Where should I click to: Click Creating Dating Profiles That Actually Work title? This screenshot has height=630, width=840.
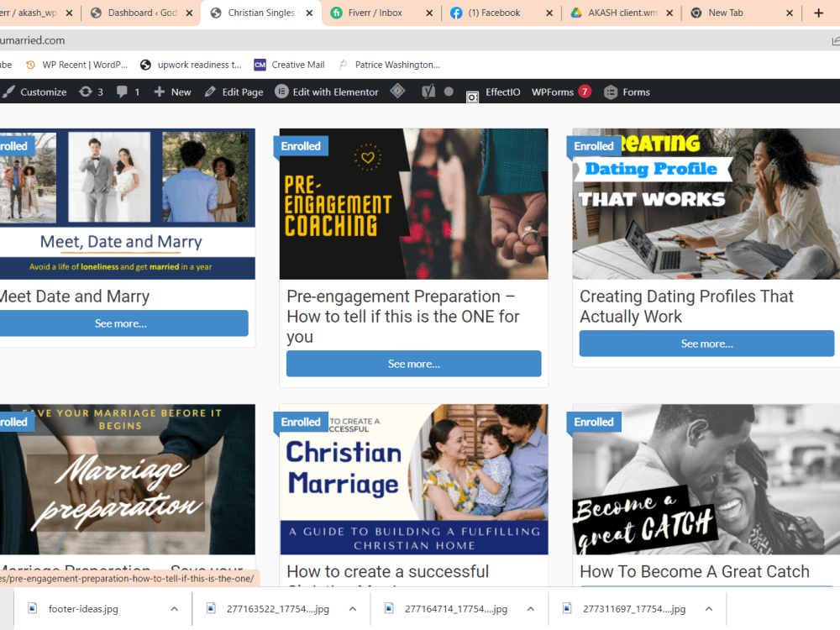[686, 307]
